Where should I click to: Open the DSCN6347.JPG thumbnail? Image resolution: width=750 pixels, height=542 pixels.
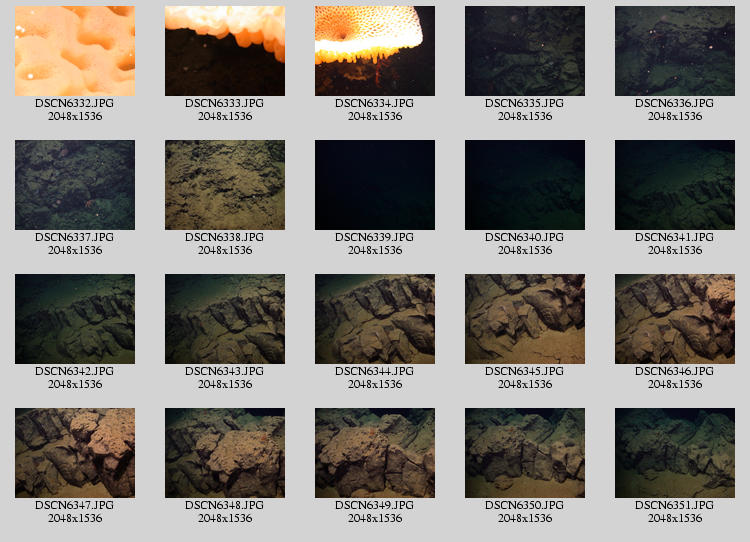coord(75,453)
